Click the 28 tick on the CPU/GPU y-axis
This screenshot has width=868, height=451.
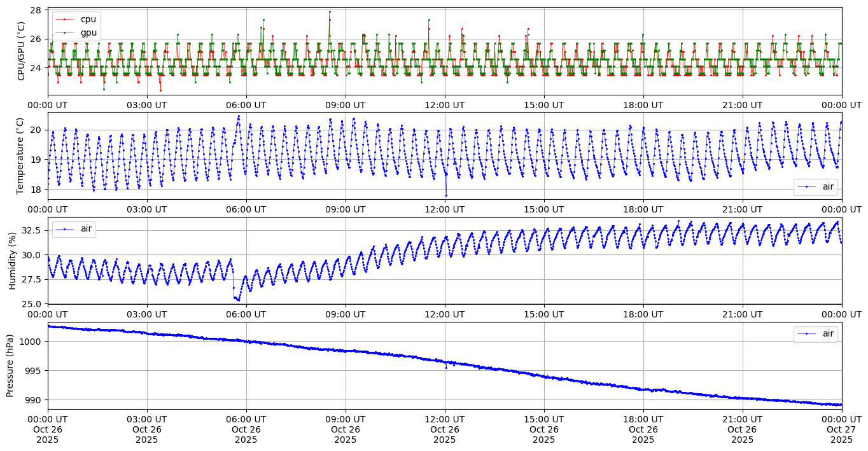pos(36,11)
